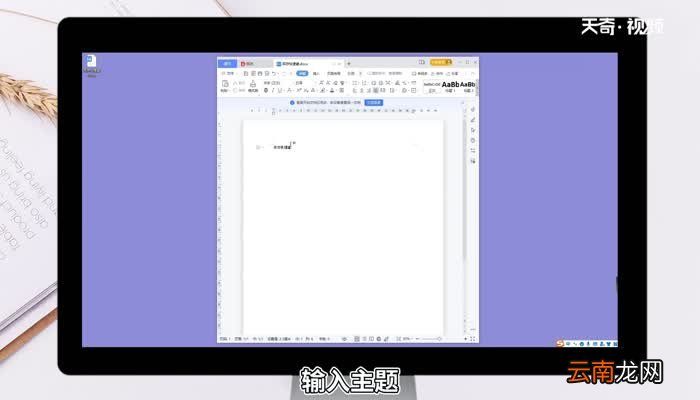The image size is (700, 400).
Task: Click the justify alignment icon
Action: tap(375, 91)
